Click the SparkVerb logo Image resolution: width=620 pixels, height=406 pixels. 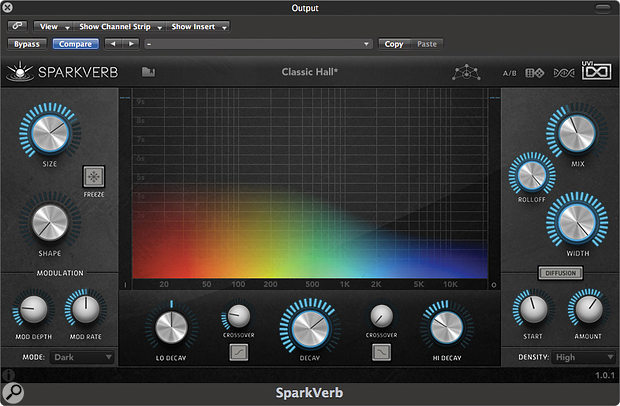click(62, 72)
